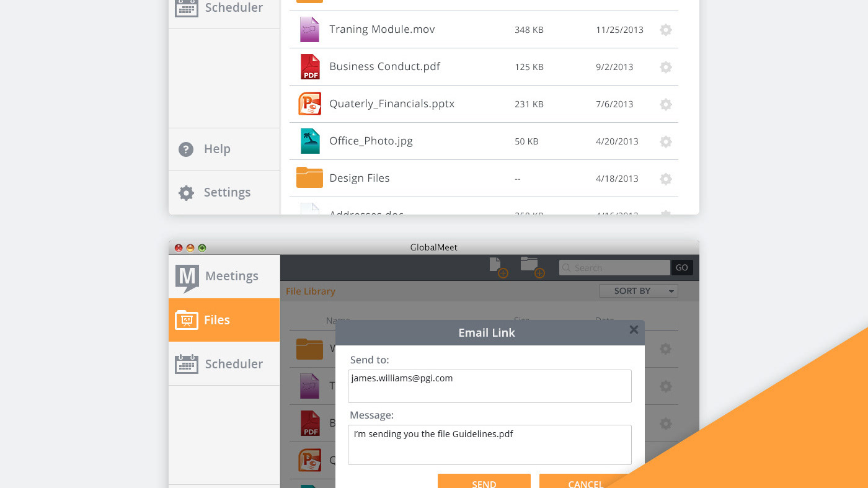This screenshot has width=868, height=488.
Task: Click the '50 KB' size value
Action: click(526, 141)
